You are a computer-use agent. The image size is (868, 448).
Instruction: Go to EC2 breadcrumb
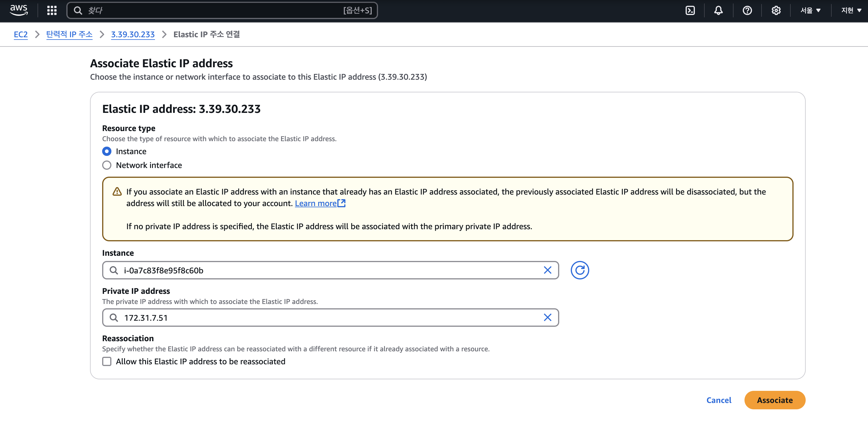(x=20, y=34)
